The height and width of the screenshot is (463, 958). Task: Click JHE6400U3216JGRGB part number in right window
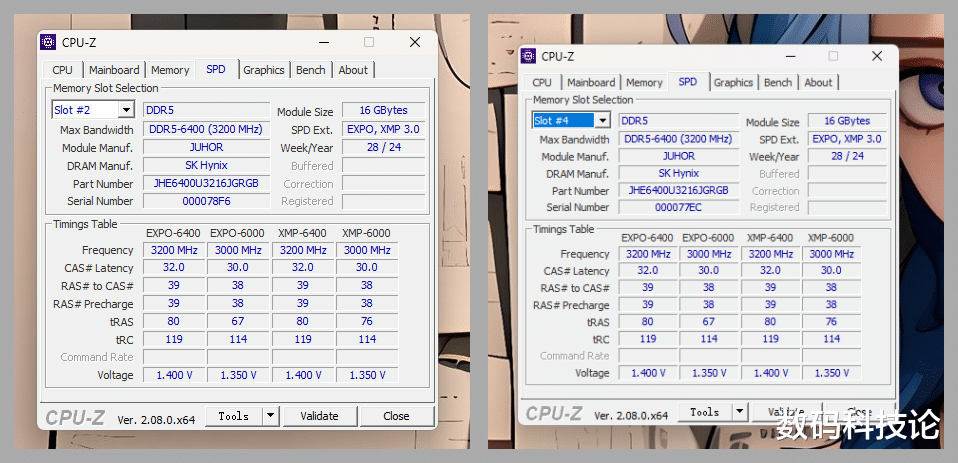coord(678,191)
